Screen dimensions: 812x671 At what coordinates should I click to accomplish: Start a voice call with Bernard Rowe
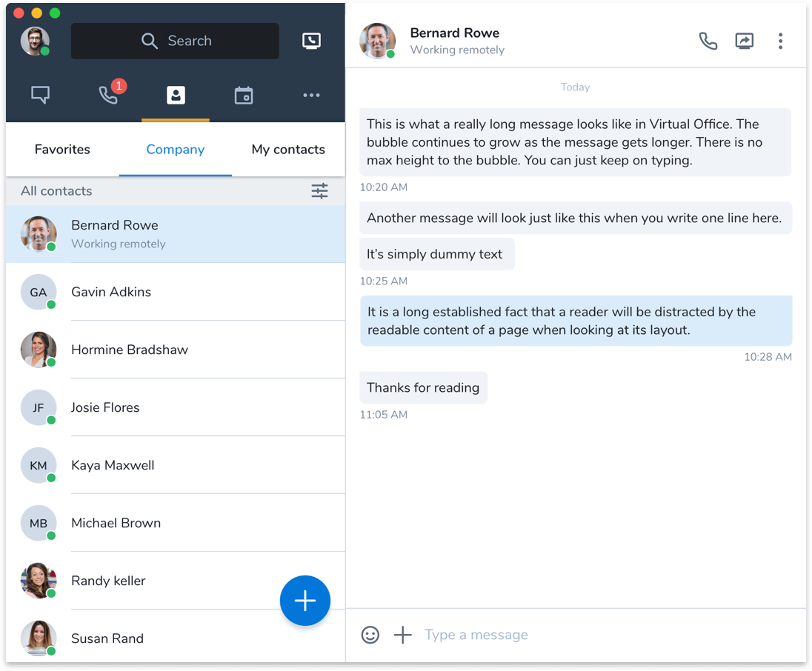pos(708,41)
